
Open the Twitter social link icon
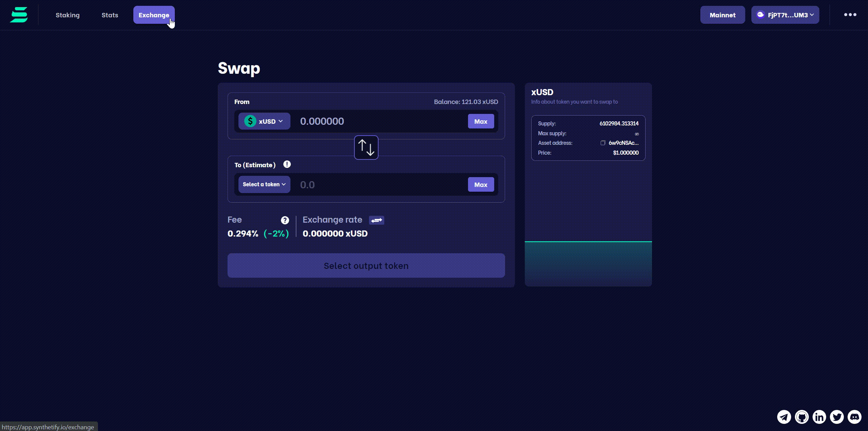pyautogui.click(x=837, y=417)
